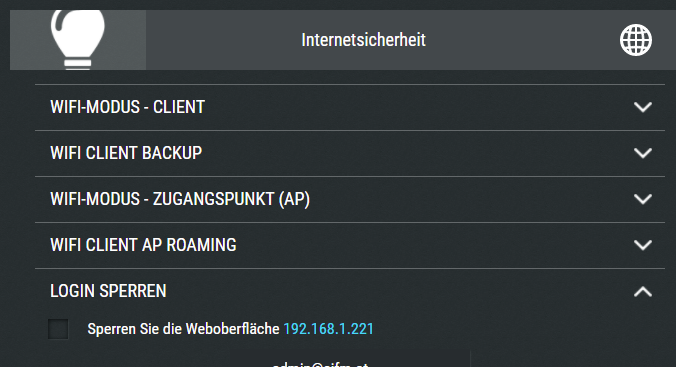Collapse LOGIN SPERREN using the up chevron
This screenshot has width=676, height=367.
coord(643,292)
